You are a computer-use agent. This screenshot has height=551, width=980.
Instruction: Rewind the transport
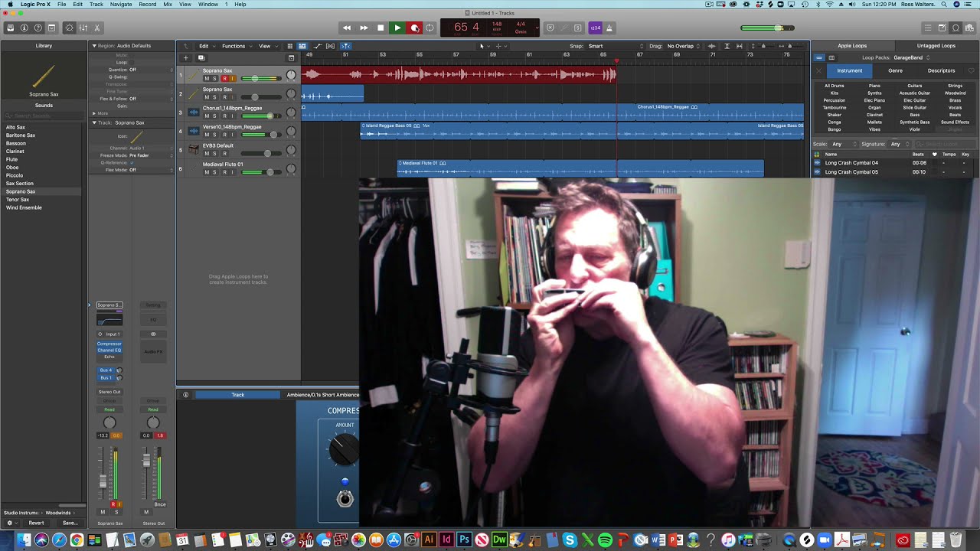pyautogui.click(x=347, y=28)
